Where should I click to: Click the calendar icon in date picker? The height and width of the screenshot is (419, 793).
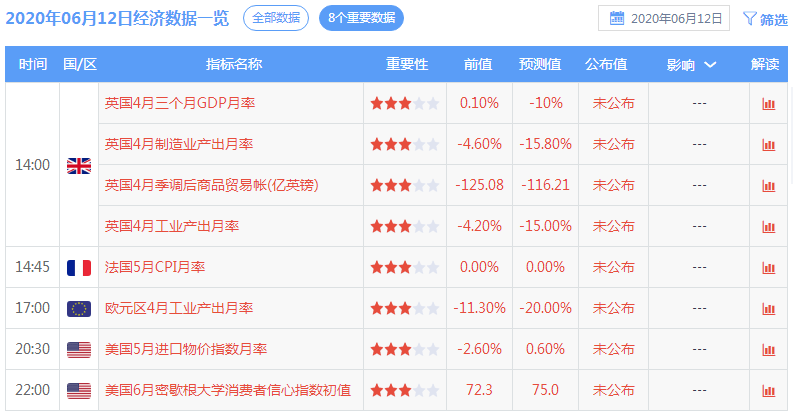click(617, 18)
